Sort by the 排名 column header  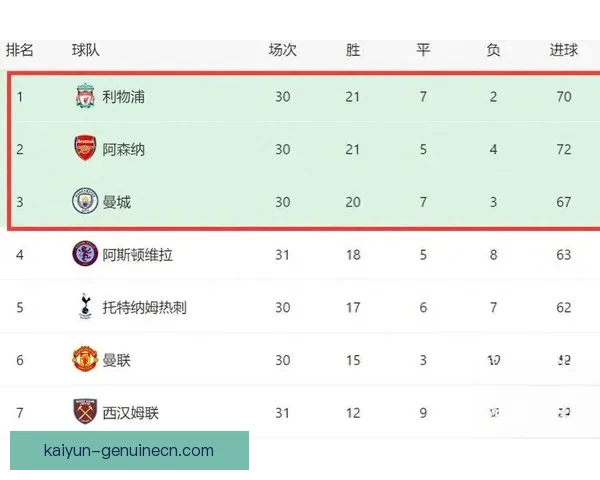(x=20, y=49)
